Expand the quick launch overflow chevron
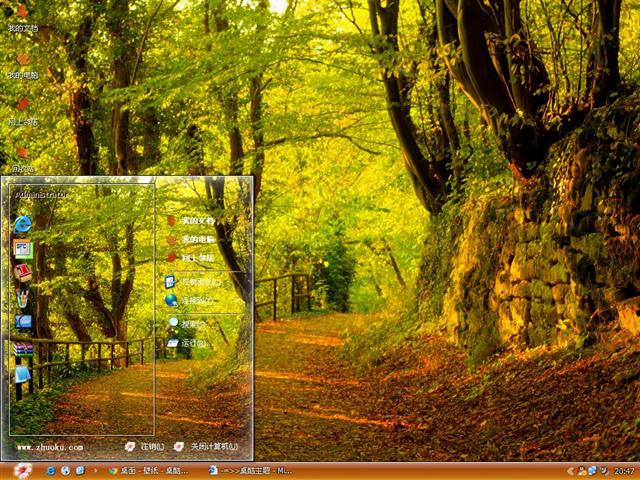The image size is (640, 480). pos(96,471)
